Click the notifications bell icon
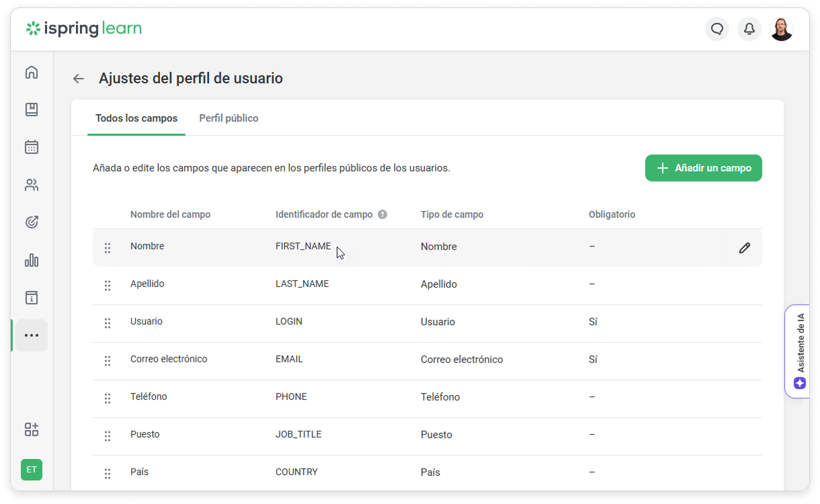The image size is (820, 504). [749, 29]
